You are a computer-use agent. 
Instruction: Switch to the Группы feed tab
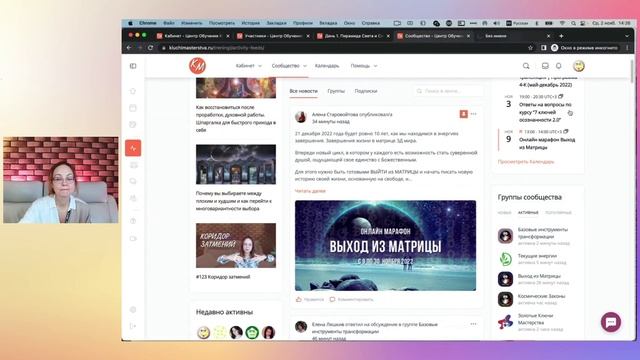[336, 91]
